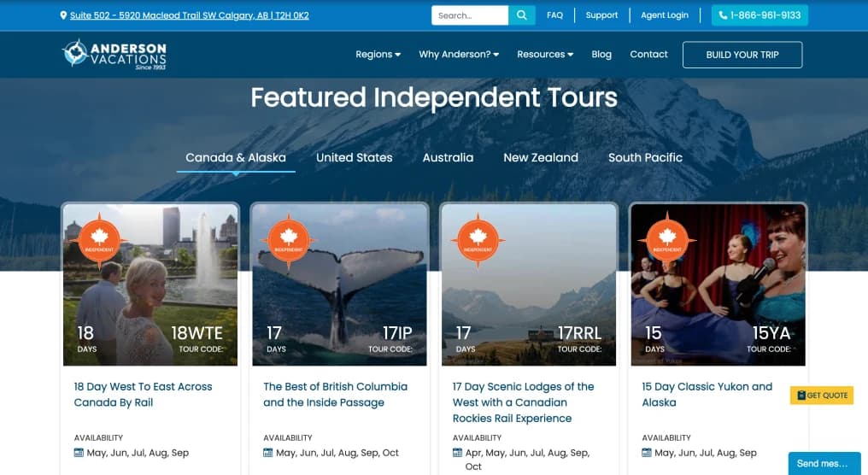
Task: Click Independent maple leaf badge on 15YA card
Action: point(667,240)
